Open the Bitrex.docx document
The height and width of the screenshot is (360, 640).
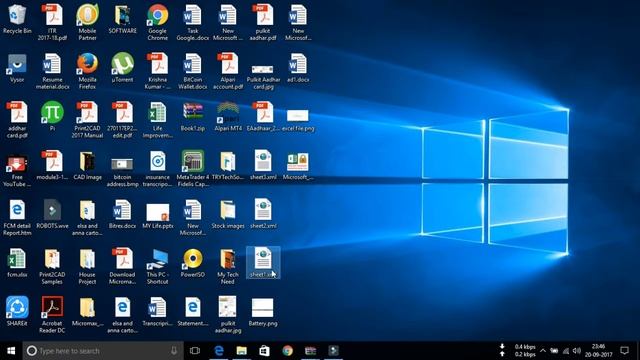tap(122, 214)
